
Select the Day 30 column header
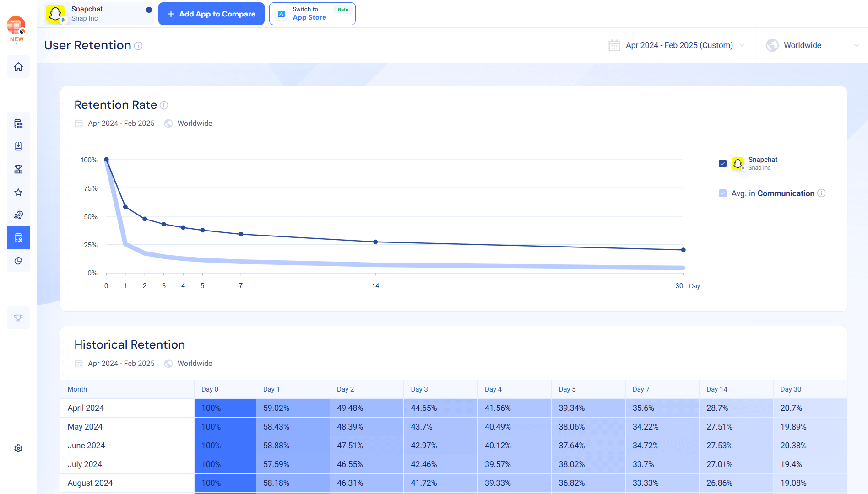pos(791,389)
